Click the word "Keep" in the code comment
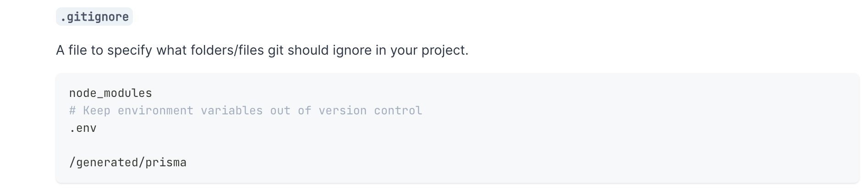 (97, 111)
